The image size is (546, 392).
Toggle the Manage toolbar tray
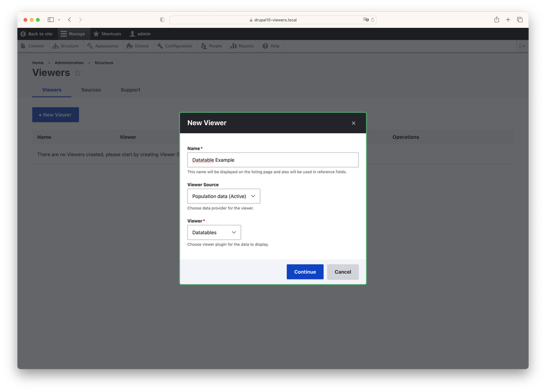tap(73, 34)
